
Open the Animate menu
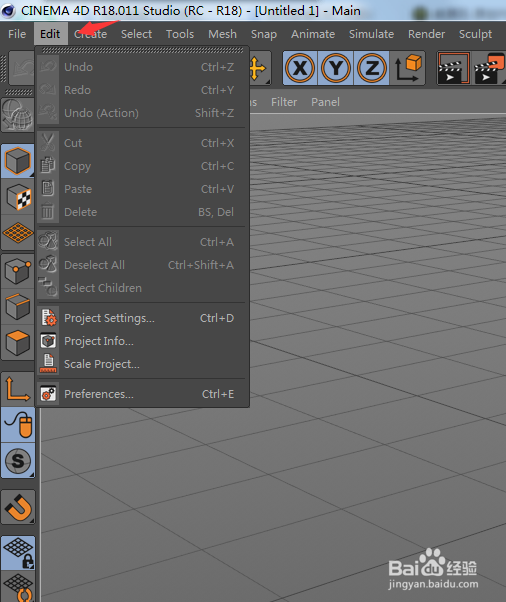click(313, 34)
